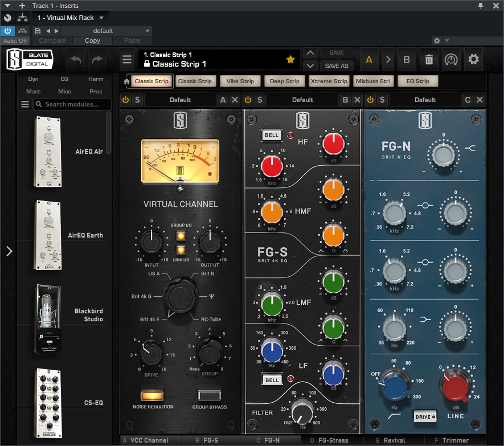504x446 pixels.
Task: Go to home rack preset icon
Action: [126, 81]
